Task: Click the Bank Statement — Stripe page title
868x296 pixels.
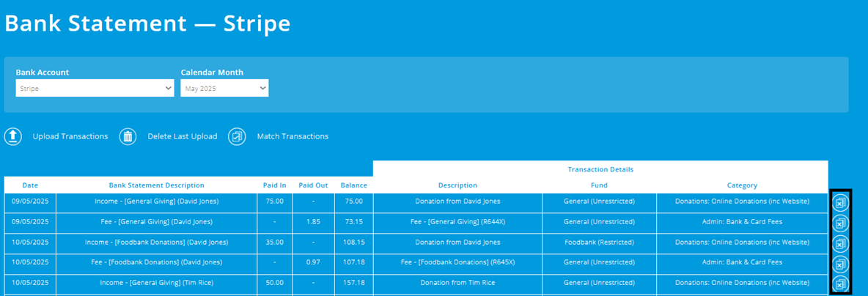Action: coord(147,23)
